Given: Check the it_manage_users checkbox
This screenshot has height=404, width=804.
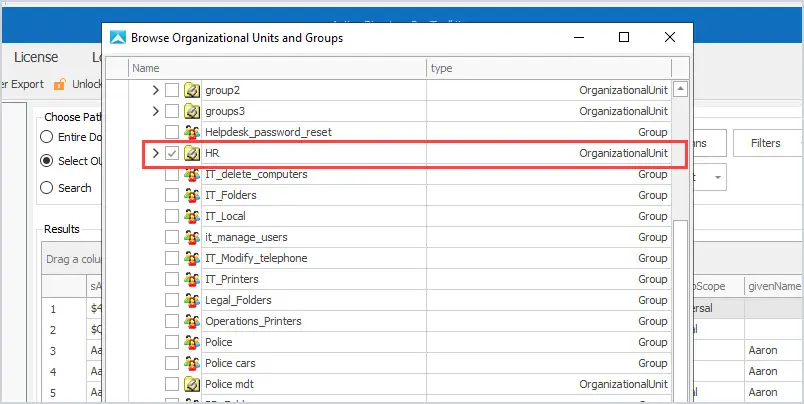Looking at the screenshot, I should pos(172,237).
